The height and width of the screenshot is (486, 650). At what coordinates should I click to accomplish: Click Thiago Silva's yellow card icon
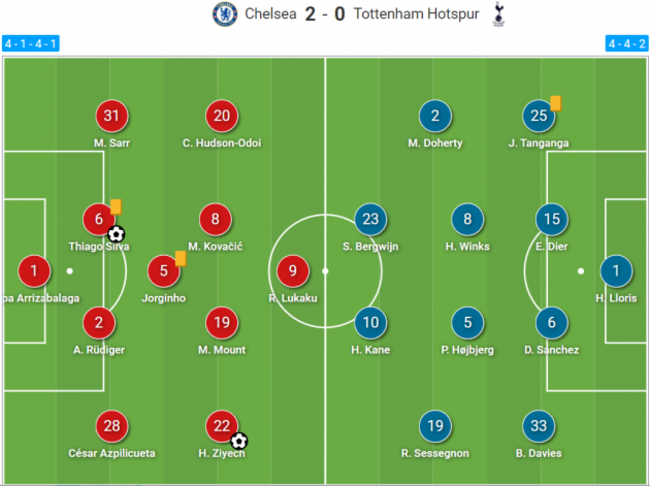[x=115, y=207]
